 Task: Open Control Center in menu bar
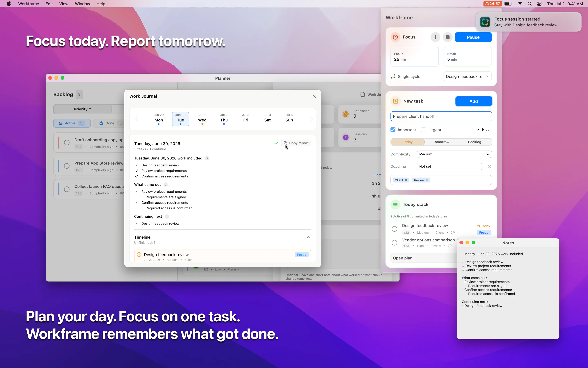tap(539, 4)
